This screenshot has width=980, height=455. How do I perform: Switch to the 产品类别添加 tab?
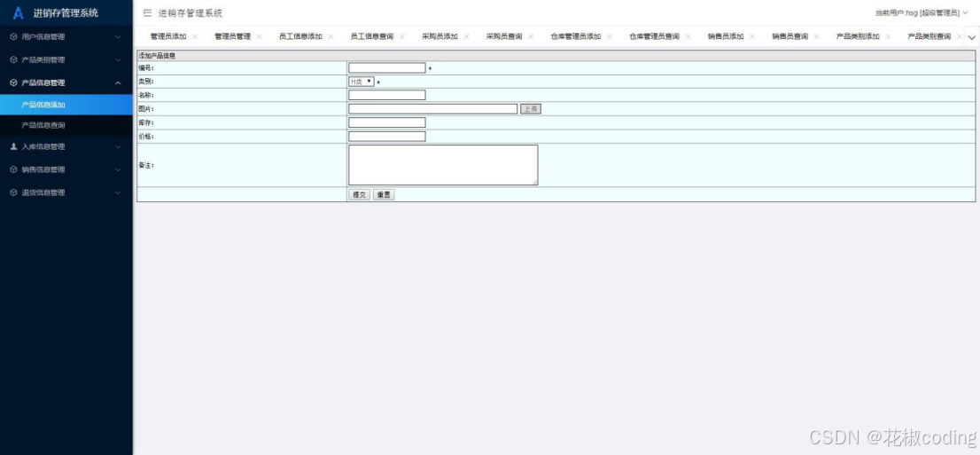click(x=858, y=37)
